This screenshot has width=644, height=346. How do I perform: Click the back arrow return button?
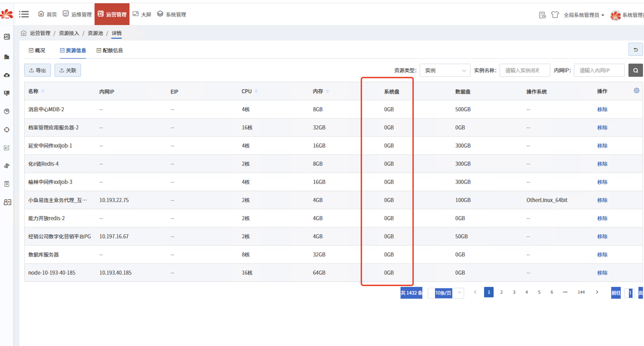tap(636, 50)
